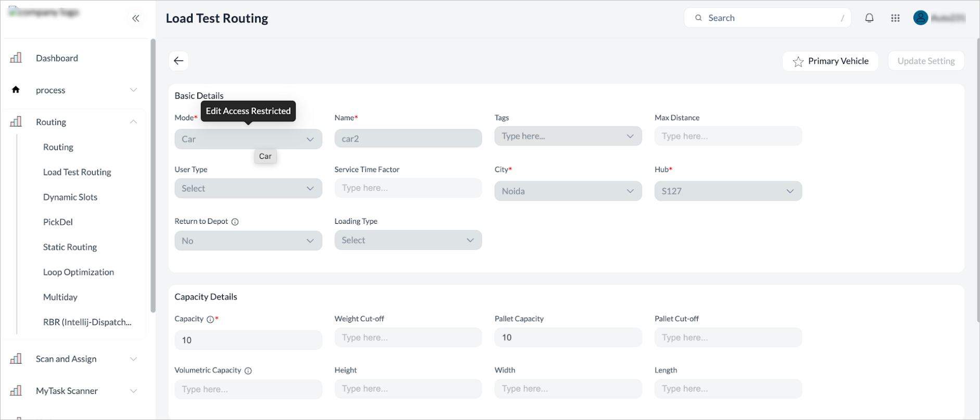Click the Width input field
This screenshot has width=980, height=420.
click(x=568, y=389)
